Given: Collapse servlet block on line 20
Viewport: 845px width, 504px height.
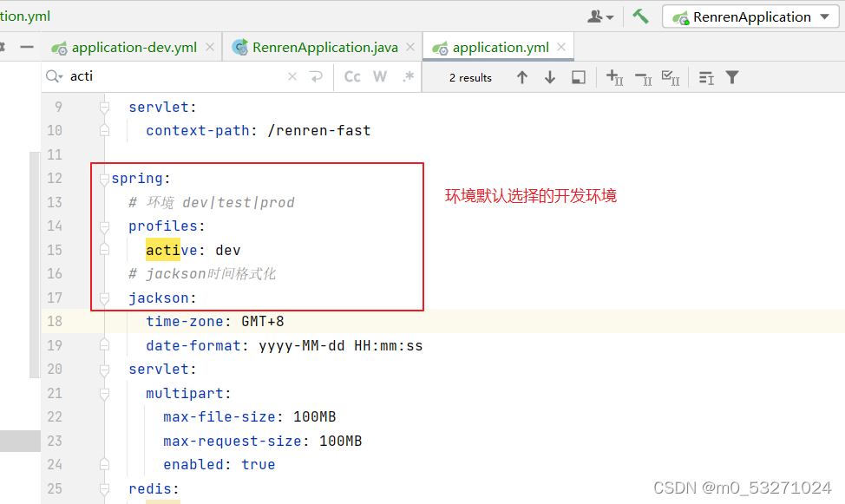Looking at the screenshot, I should coord(105,370).
